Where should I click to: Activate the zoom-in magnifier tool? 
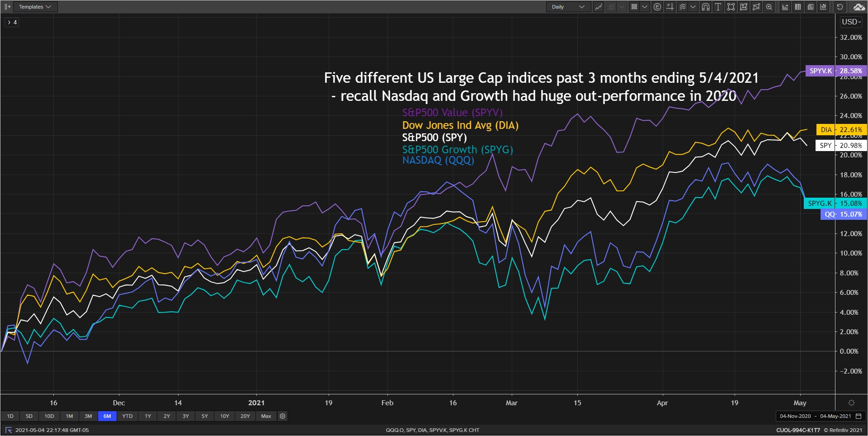coord(769,7)
